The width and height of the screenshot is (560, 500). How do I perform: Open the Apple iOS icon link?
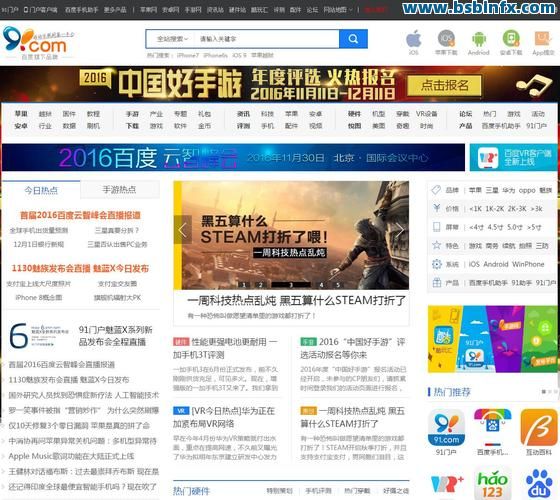tap(413, 39)
